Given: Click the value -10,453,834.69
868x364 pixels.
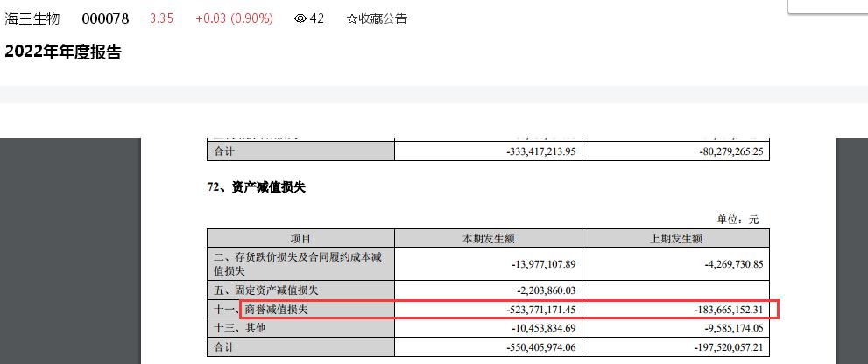Looking at the screenshot, I should 544,328.
